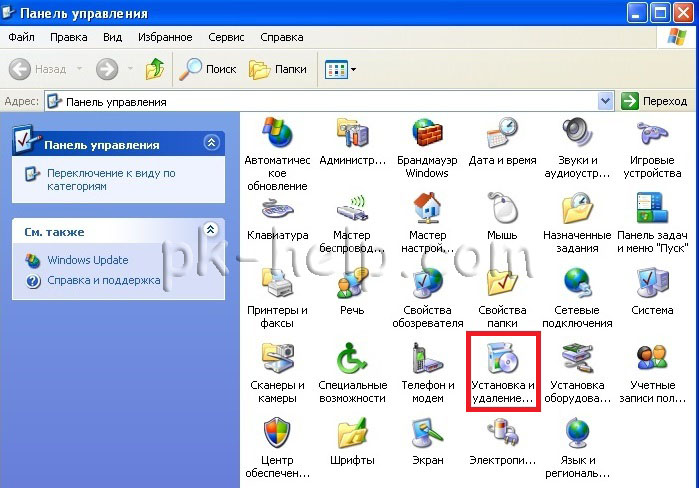Screen dimensions: 699x488
Task: Open Система icon
Action: point(652,283)
